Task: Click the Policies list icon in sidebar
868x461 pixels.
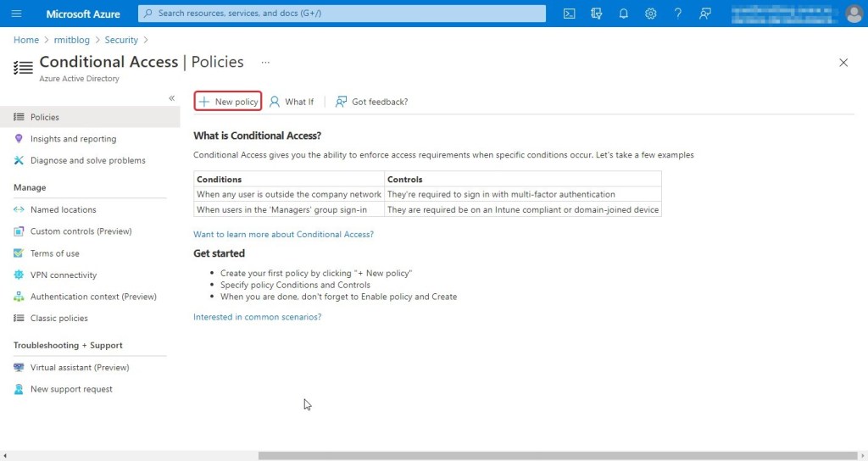Action: [x=19, y=117]
